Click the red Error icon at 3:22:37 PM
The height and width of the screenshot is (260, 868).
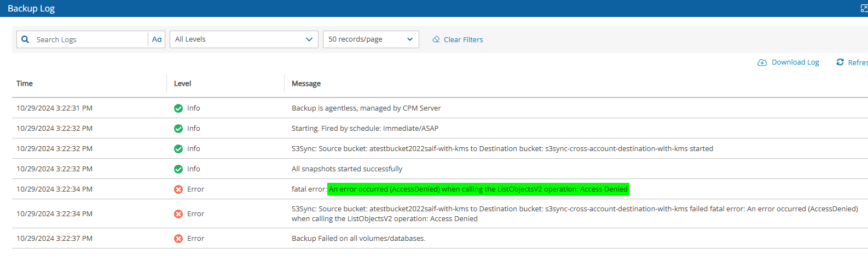[178, 239]
